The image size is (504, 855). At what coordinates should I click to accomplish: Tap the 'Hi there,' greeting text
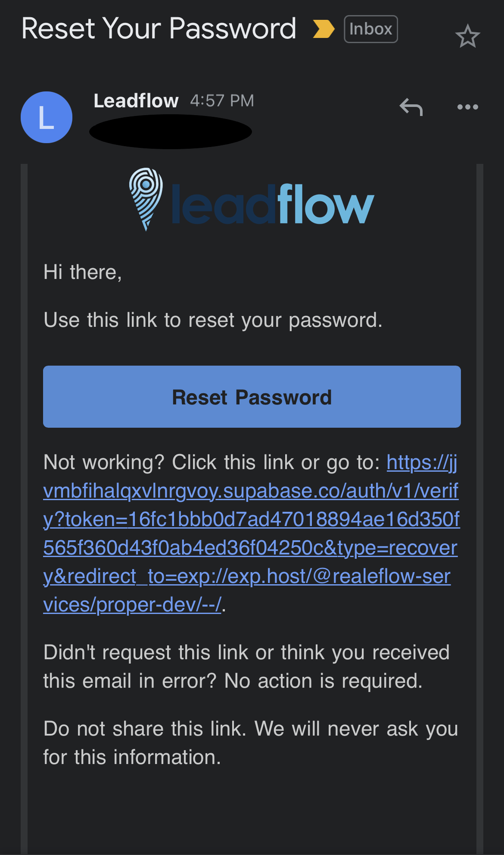coord(83,272)
